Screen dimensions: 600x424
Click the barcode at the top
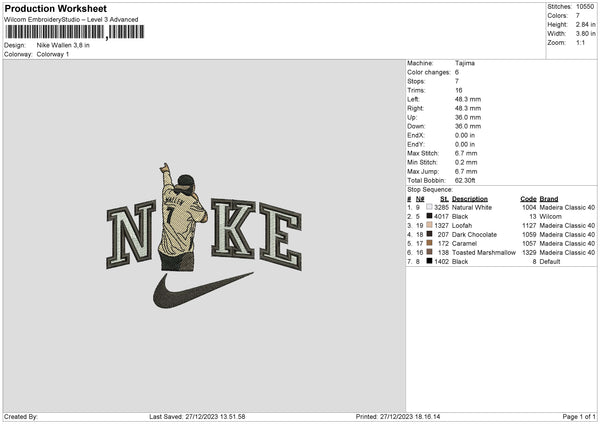click(x=75, y=32)
